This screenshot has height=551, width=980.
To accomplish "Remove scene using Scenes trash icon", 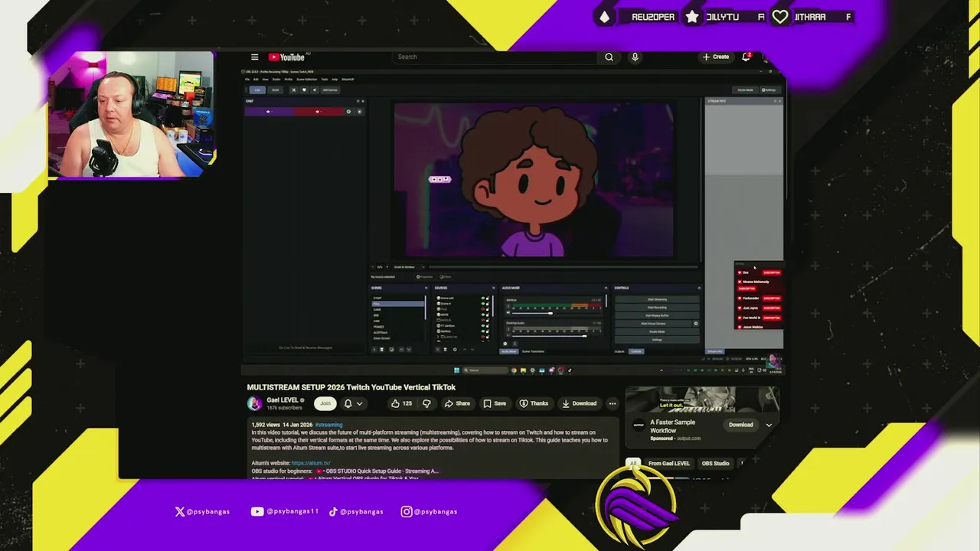I will click(x=382, y=350).
